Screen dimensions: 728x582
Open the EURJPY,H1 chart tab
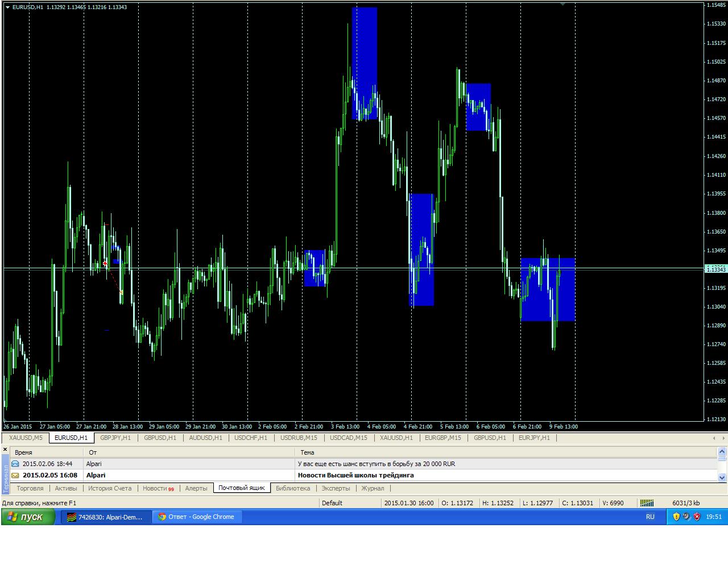[534, 438]
